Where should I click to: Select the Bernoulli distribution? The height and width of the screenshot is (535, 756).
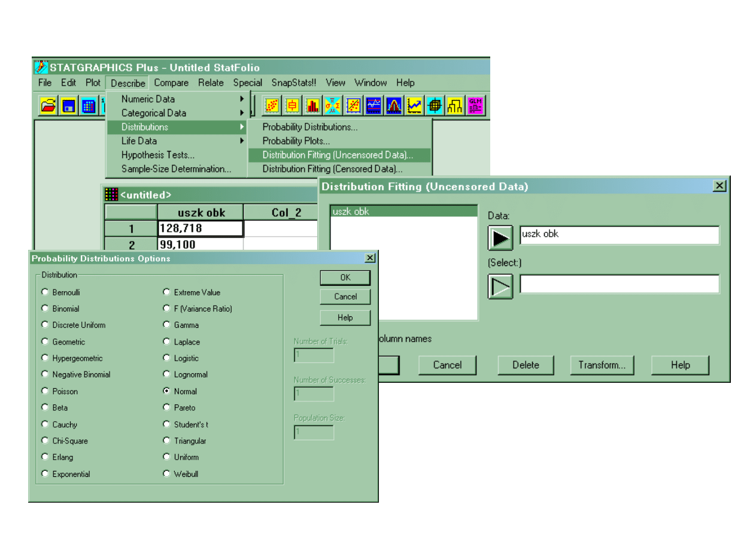pos(45,292)
